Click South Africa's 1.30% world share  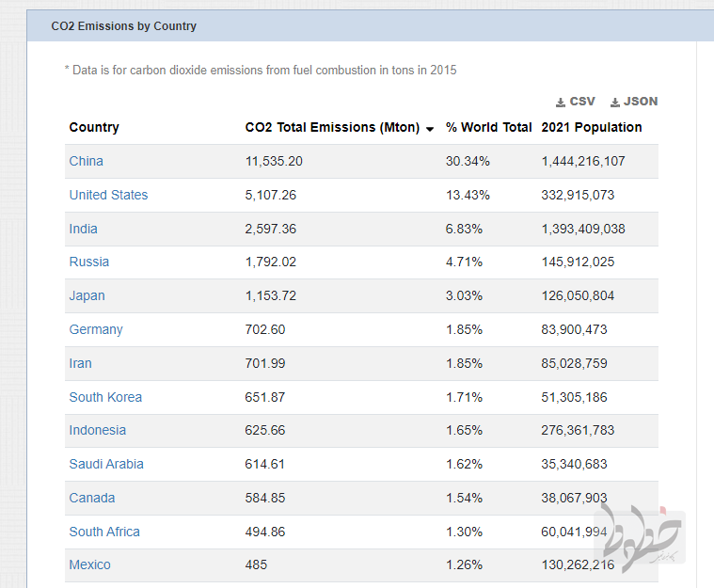click(x=464, y=532)
